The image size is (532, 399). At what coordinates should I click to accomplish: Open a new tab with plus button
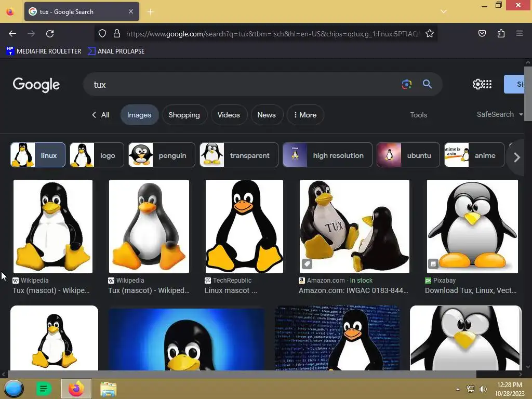click(x=150, y=12)
